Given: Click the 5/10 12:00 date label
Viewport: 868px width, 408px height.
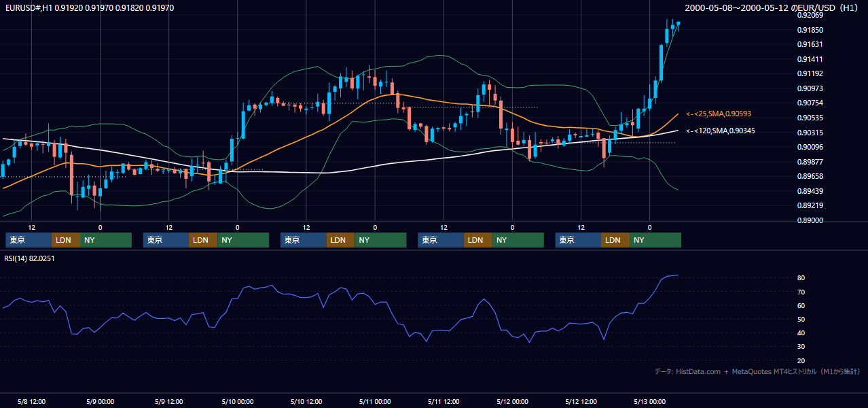Looking at the screenshot, I should 306,401.
